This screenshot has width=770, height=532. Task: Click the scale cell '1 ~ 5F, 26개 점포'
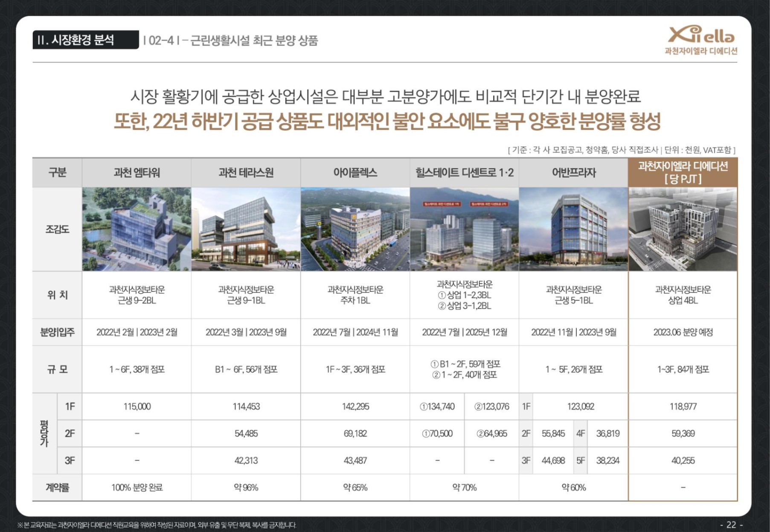(574, 369)
